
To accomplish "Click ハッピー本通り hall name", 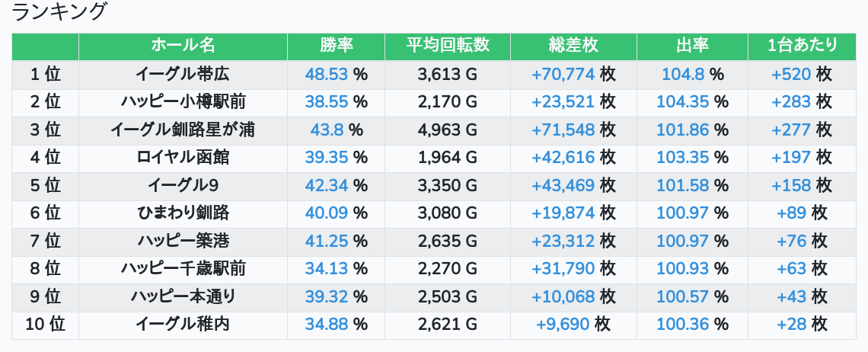I will coord(183,296).
